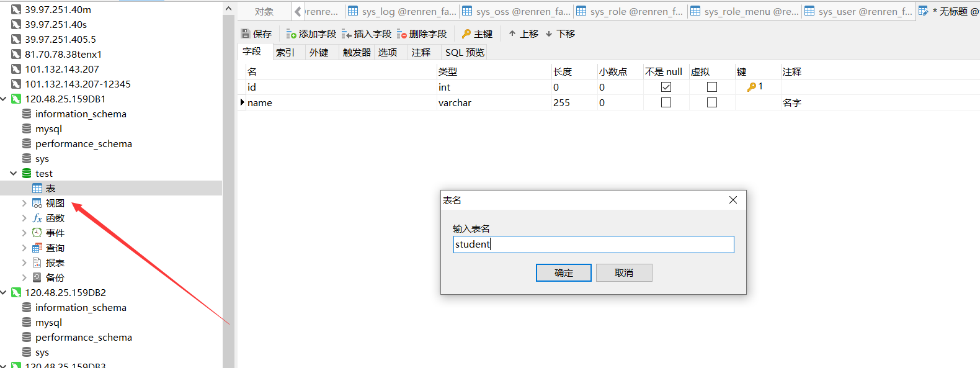Switch to the SQL 预览 tab

465,53
